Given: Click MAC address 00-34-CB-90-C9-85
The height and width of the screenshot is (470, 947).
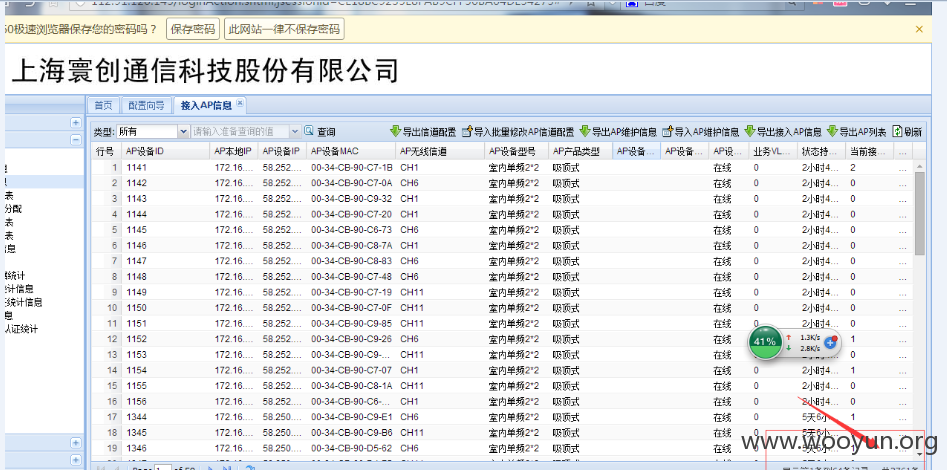Looking at the screenshot, I should [352, 324].
